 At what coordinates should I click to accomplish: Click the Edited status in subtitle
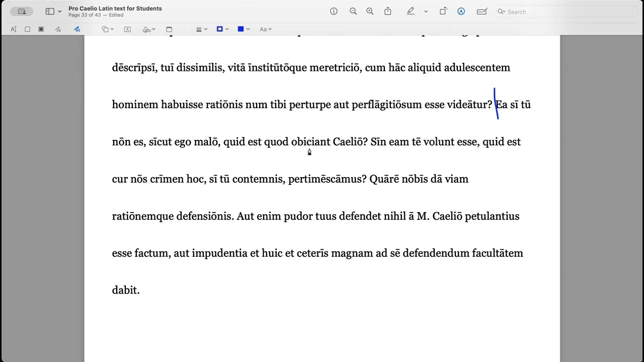pos(116,15)
